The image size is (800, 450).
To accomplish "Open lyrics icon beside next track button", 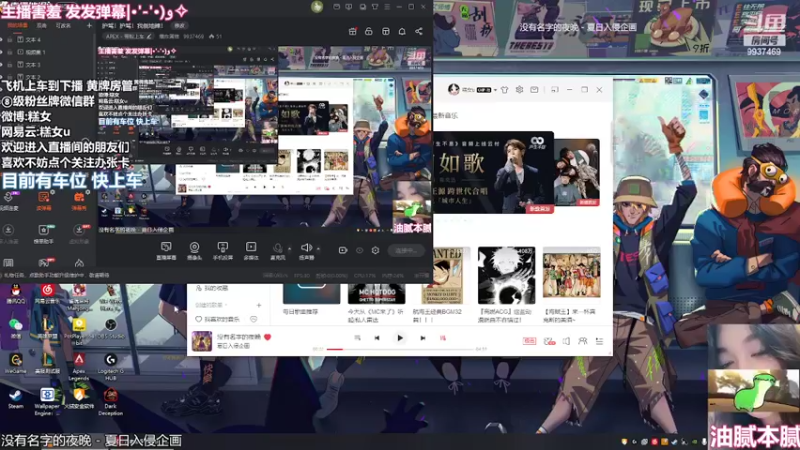I will 443,338.
